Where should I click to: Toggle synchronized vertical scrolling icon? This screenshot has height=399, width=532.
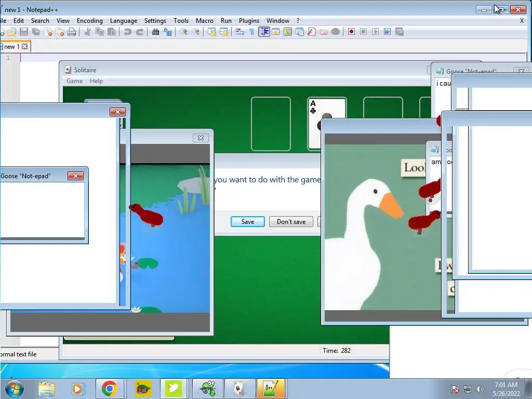tap(212, 32)
